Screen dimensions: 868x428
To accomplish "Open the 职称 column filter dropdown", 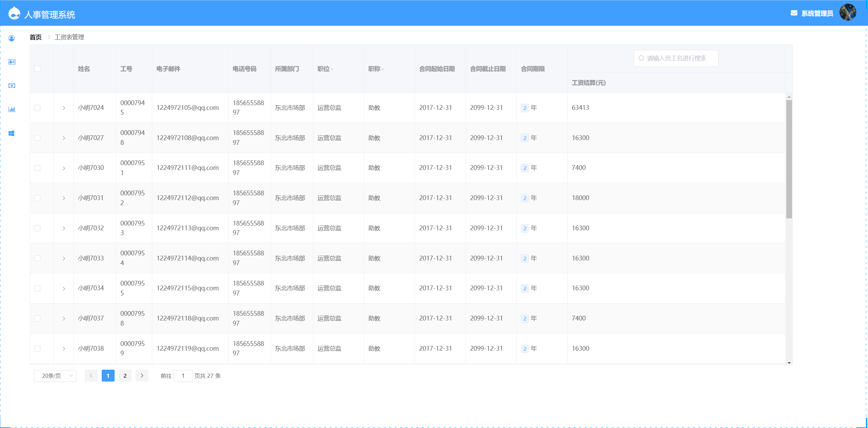I will pyautogui.click(x=383, y=69).
